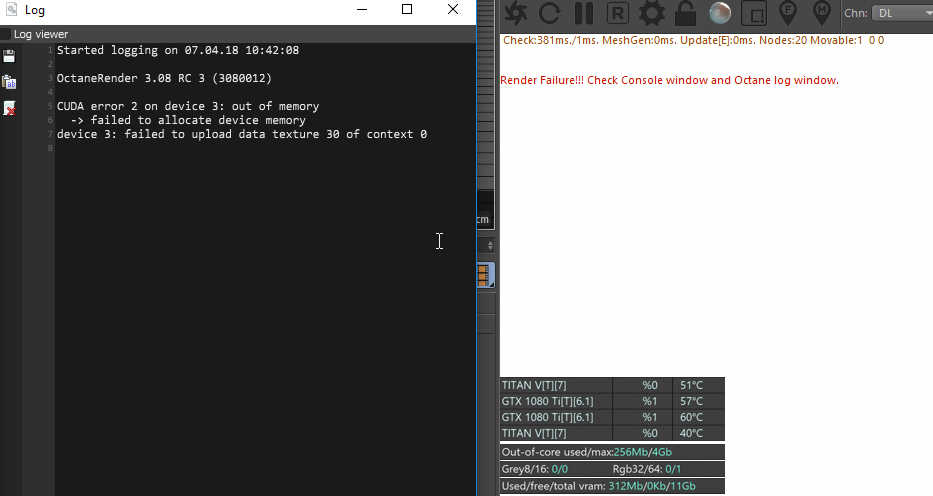Click the Log window title text
This screenshot has height=496, width=933.
click(x=35, y=10)
